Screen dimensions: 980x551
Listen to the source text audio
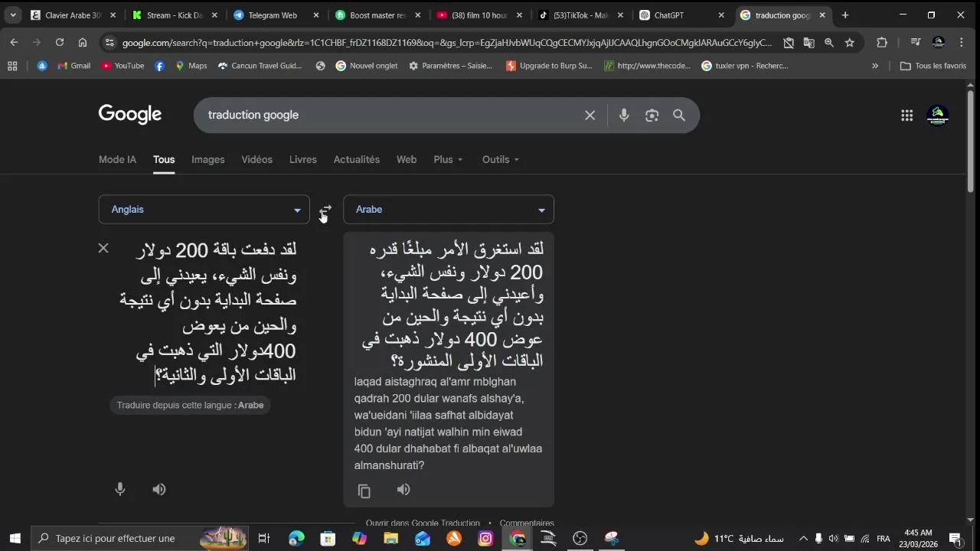[x=159, y=489]
